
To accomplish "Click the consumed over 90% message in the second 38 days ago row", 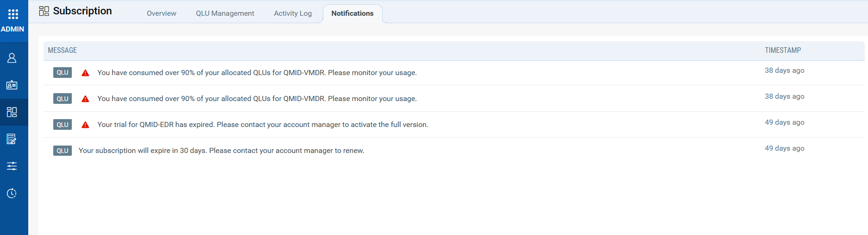I will (257, 99).
